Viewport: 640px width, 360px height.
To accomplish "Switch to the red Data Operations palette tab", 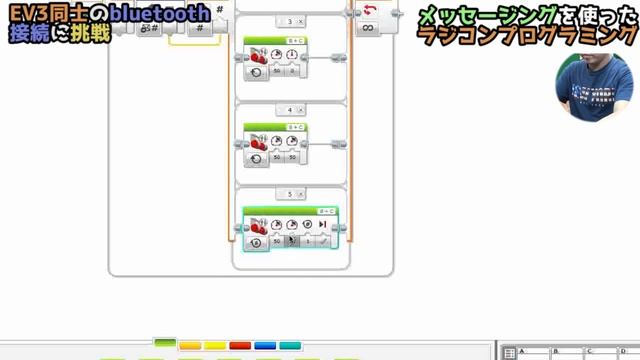I will [240, 346].
